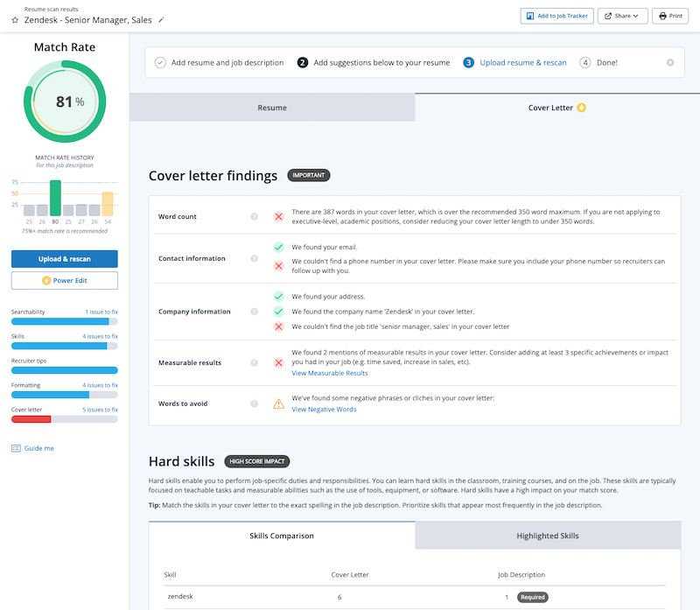Click the help icon beside Company information
Viewport: 700px width, 610px height.
coord(255,312)
